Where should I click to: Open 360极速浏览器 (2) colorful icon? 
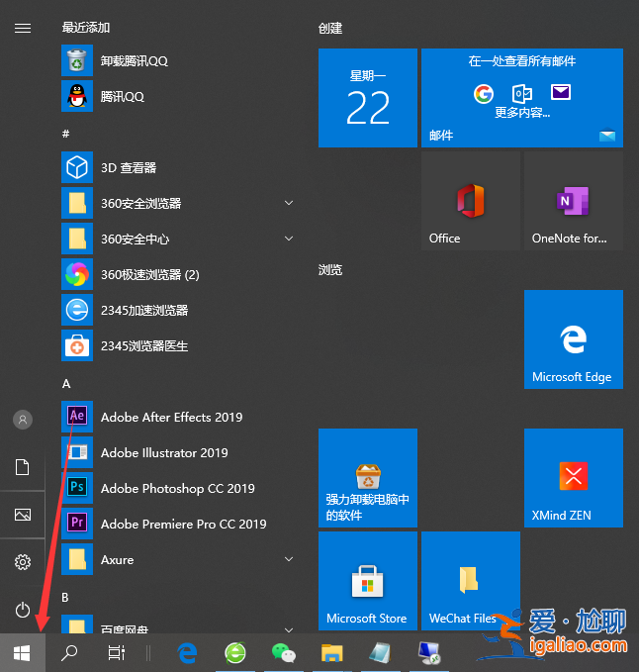pos(77,274)
